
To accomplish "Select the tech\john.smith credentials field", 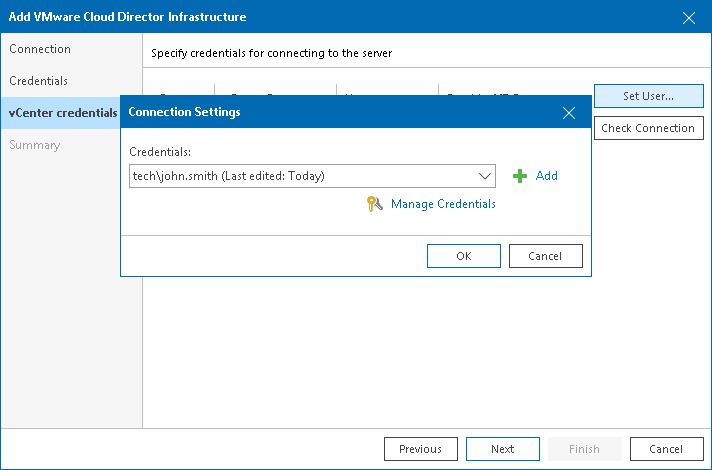I will tap(300, 176).
